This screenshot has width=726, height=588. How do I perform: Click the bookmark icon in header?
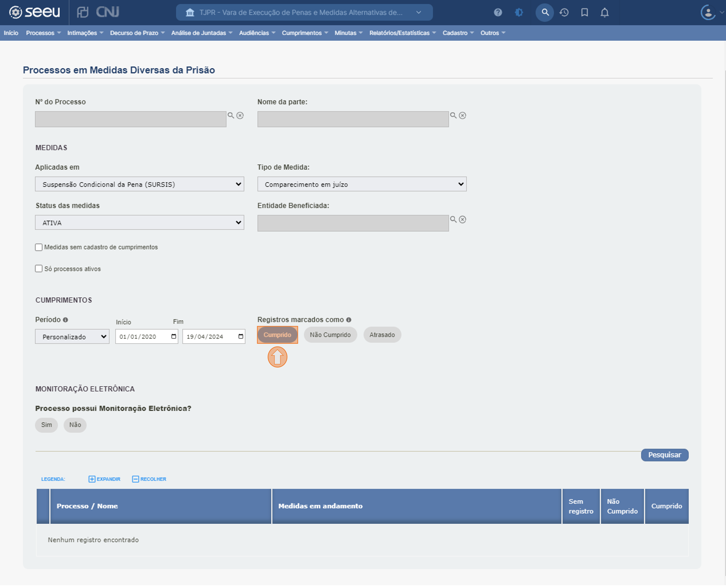coord(584,13)
